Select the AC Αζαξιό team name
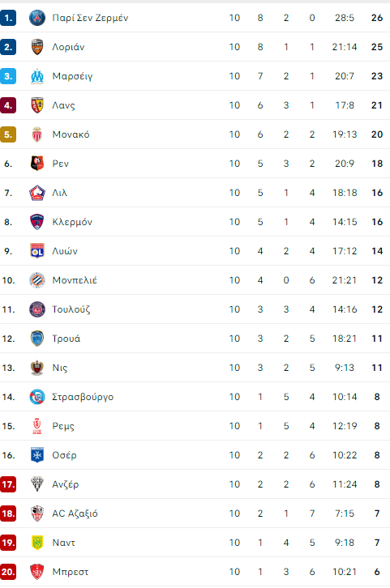The image size is (390, 588). 75,513
